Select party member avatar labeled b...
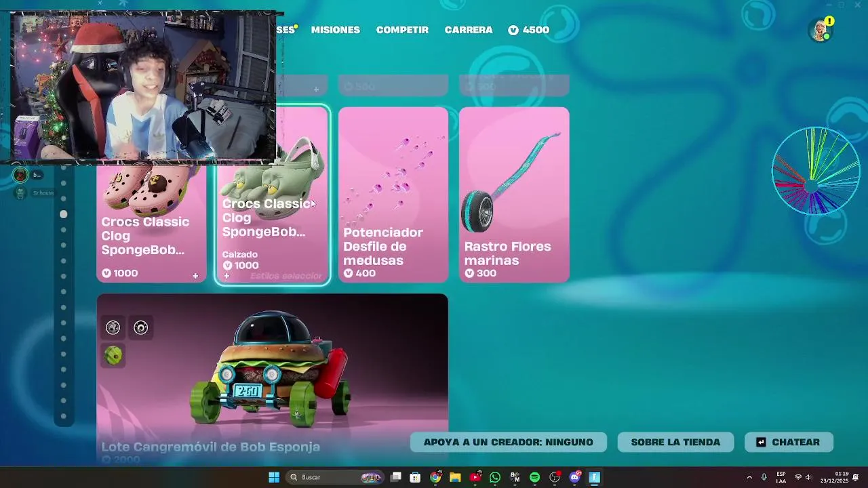The width and height of the screenshot is (868, 488). (21, 176)
